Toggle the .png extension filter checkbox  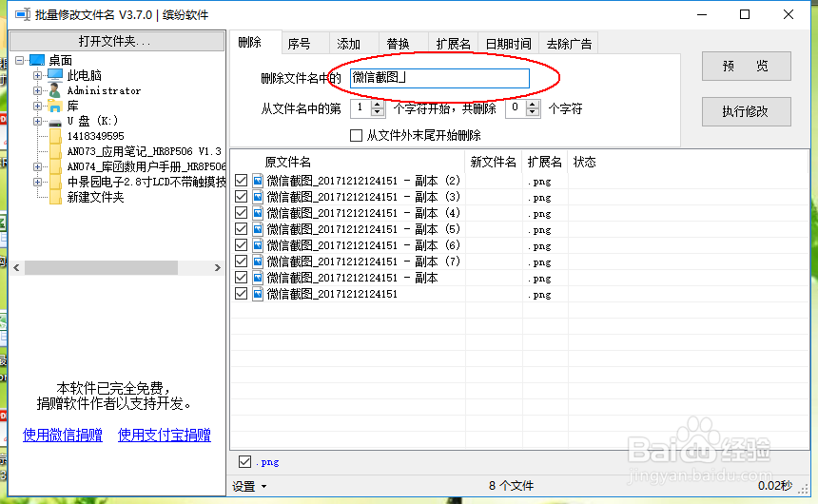click(x=244, y=462)
